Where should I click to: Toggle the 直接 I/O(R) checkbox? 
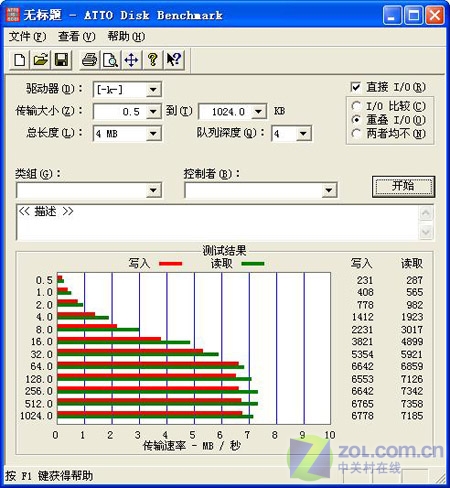pyautogui.click(x=356, y=87)
